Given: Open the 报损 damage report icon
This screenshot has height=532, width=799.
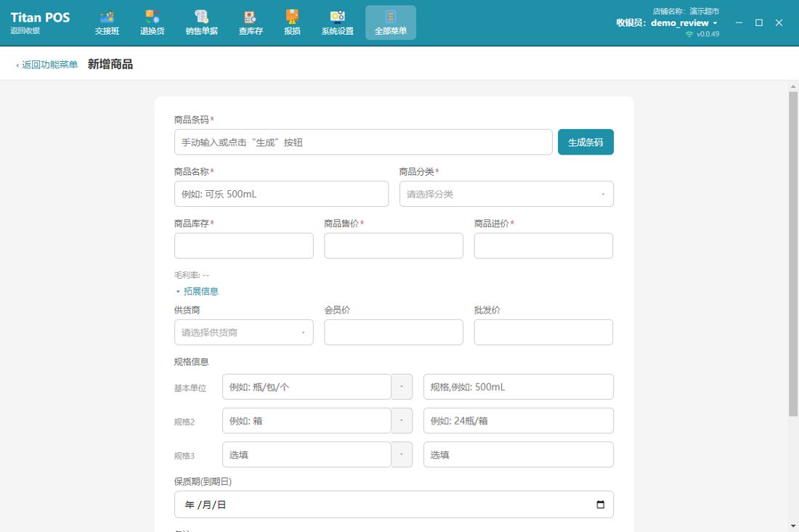Looking at the screenshot, I should (x=292, y=23).
